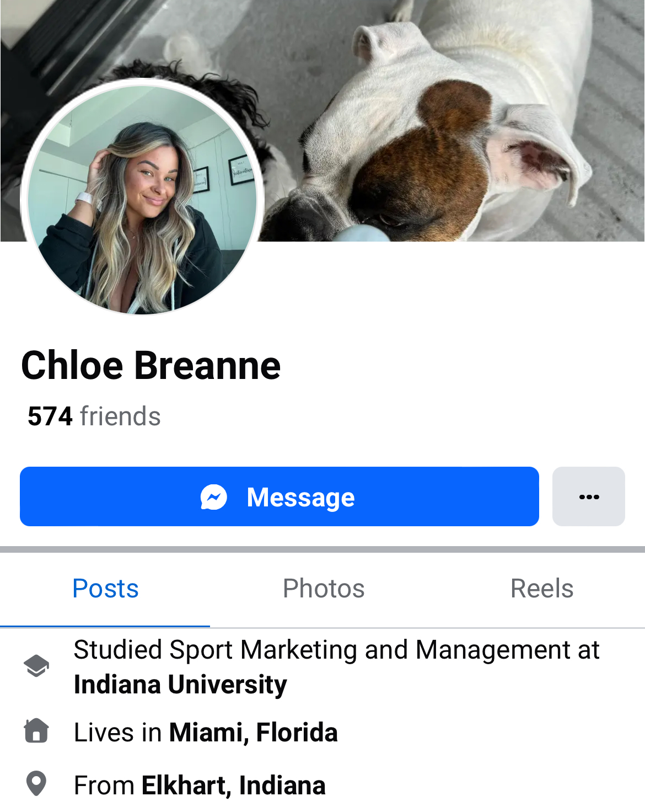The image size is (645, 812).
Task: Click the Messenger icon in Message button
Action: coord(214,497)
